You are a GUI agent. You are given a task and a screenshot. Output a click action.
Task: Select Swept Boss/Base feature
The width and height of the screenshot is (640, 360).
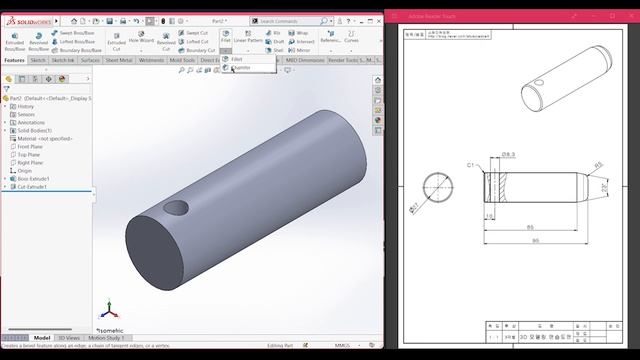[73, 33]
